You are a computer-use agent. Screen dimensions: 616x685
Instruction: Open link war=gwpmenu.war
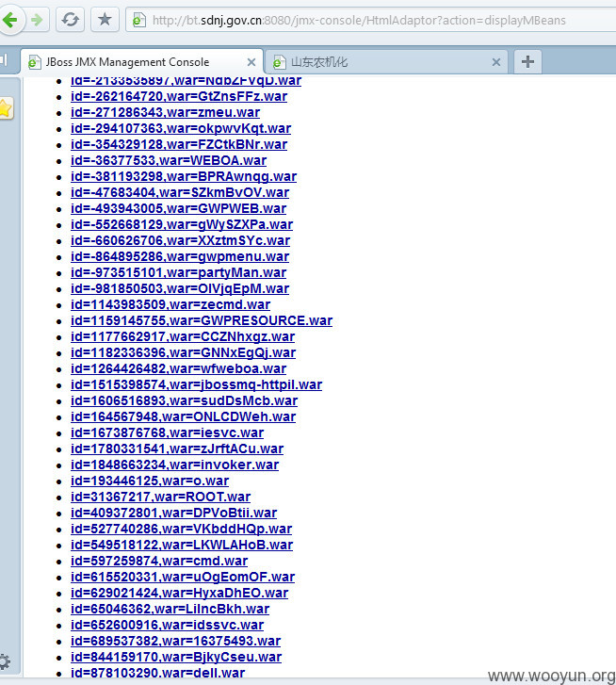tap(180, 256)
